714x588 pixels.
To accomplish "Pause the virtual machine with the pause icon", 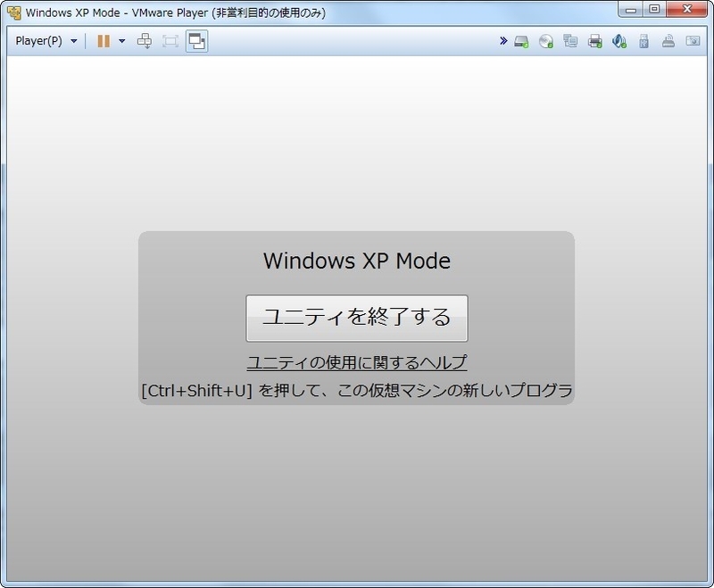I will [104, 41].
